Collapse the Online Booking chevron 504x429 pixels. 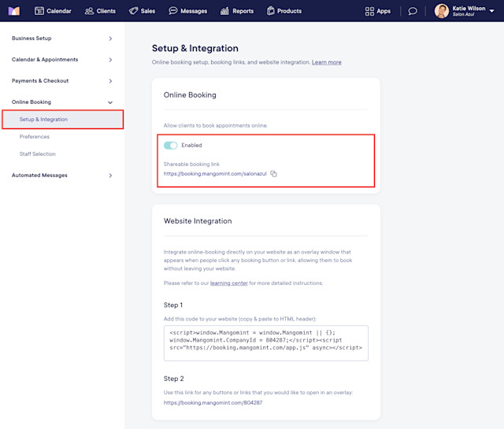[x=110, y=102]
